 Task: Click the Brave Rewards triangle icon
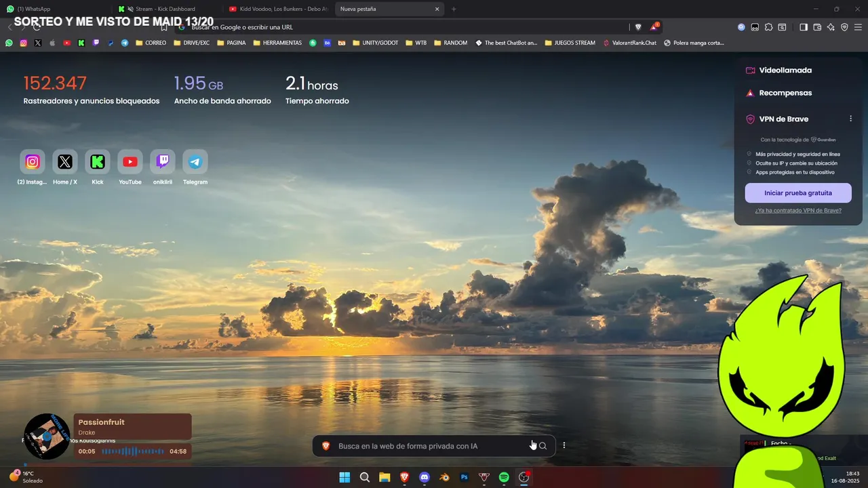point(654,27)
